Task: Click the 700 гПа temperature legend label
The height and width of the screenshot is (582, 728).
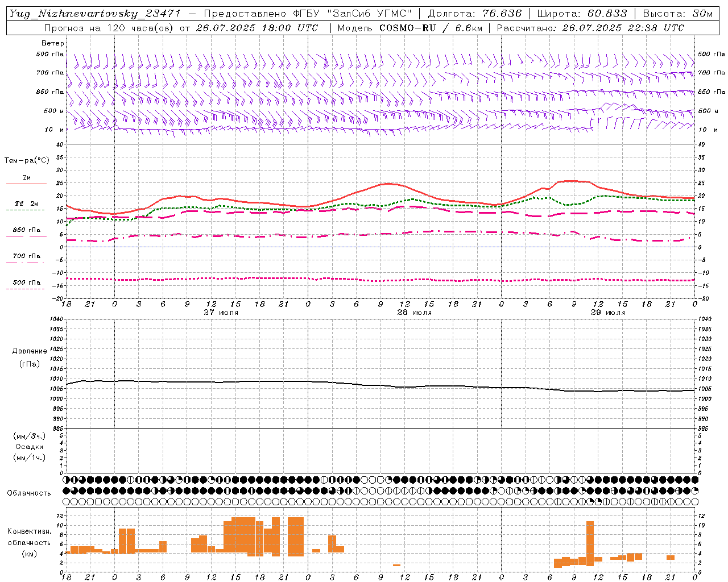Action: pos(27,256)
